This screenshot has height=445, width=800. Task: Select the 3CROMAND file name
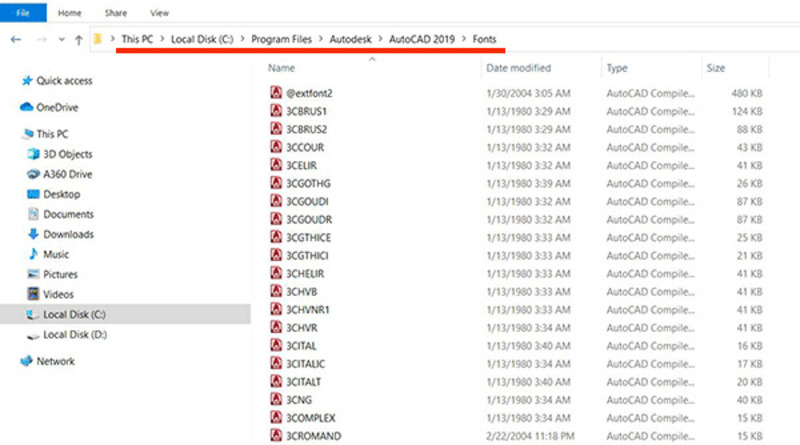[313, 436]
